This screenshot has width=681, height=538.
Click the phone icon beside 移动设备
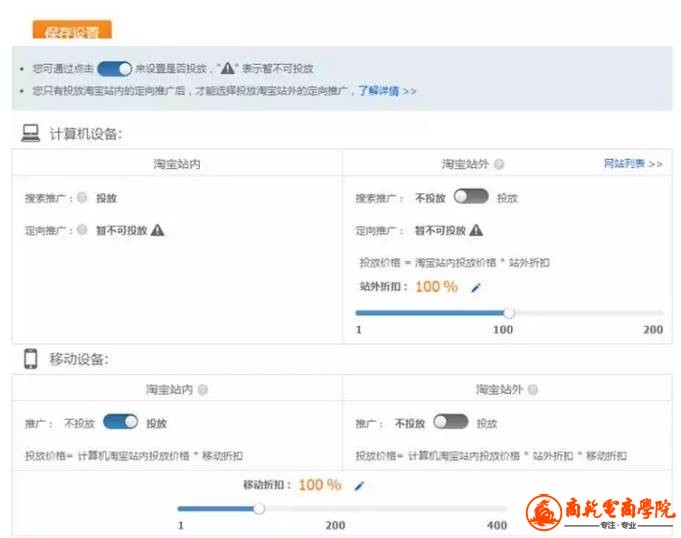click(x=30, y=359)
